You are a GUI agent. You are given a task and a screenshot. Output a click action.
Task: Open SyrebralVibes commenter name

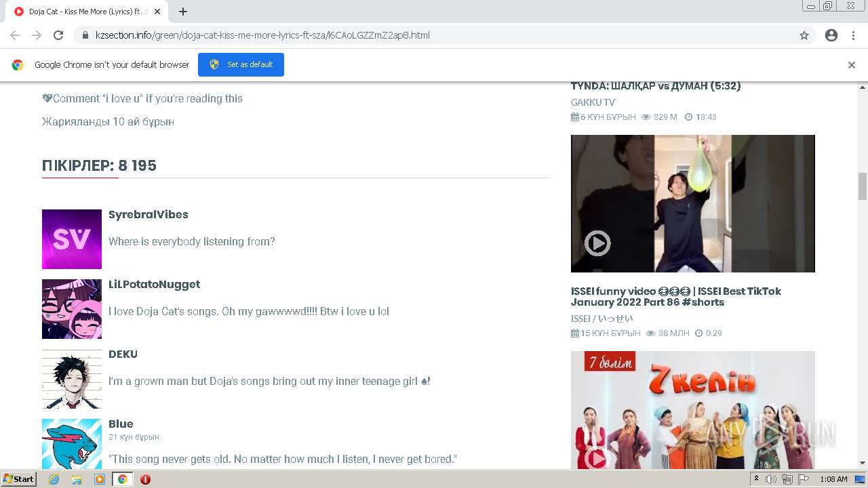149,214
